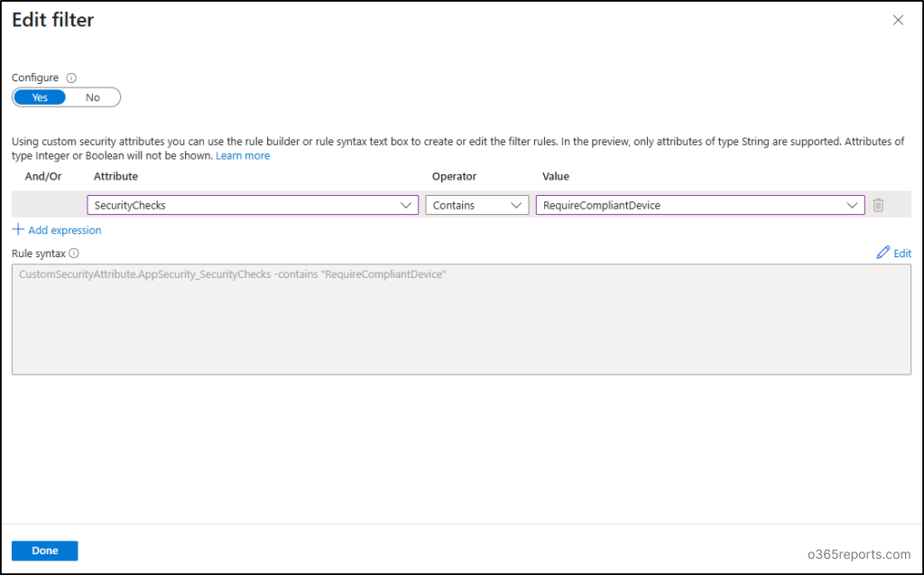Open the RequireCompliantDevice value dropdown
Viewport: 924px width, 575px height.
tap(700, 205)
